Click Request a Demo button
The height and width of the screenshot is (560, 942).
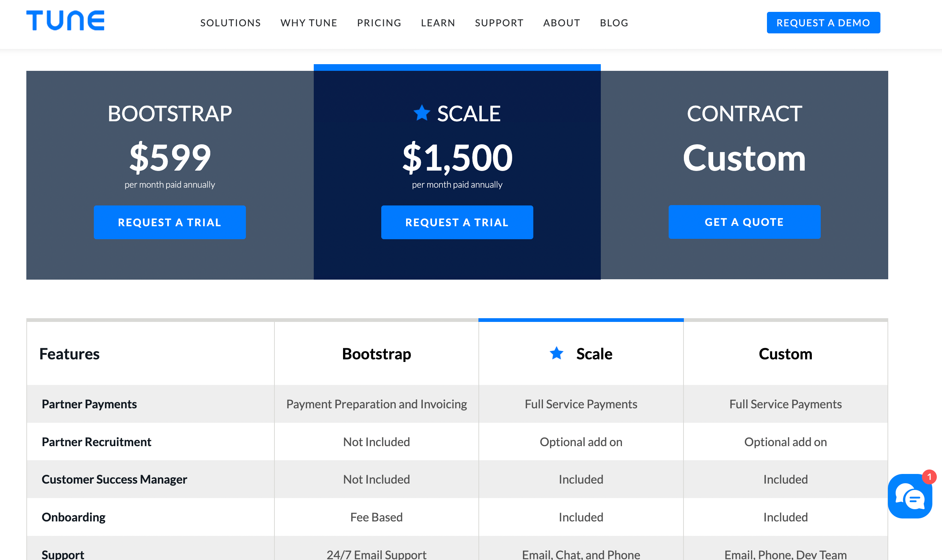point(824,23)
